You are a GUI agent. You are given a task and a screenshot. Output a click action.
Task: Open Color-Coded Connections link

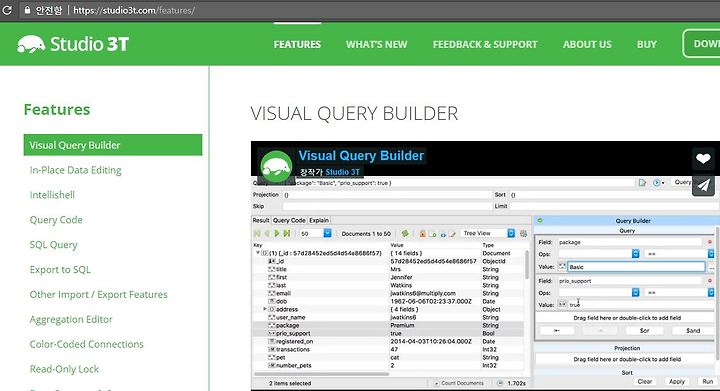click(x=86, y=344)
